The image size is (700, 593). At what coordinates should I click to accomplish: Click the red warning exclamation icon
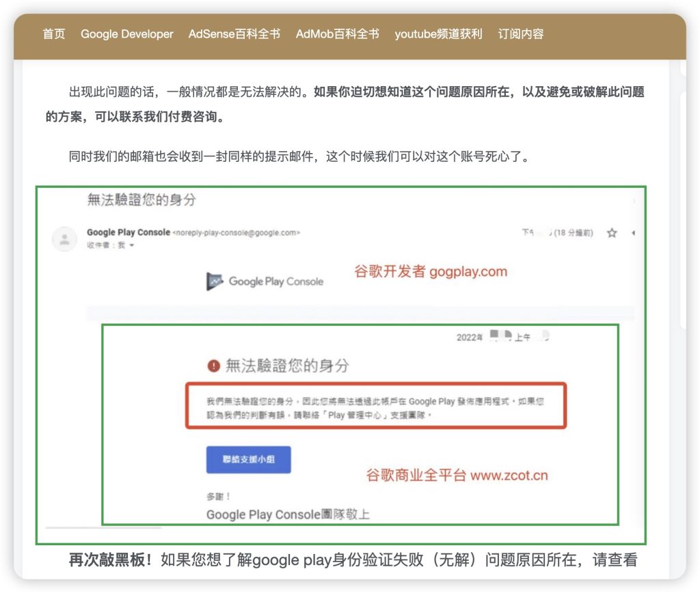tap(214, 366)
